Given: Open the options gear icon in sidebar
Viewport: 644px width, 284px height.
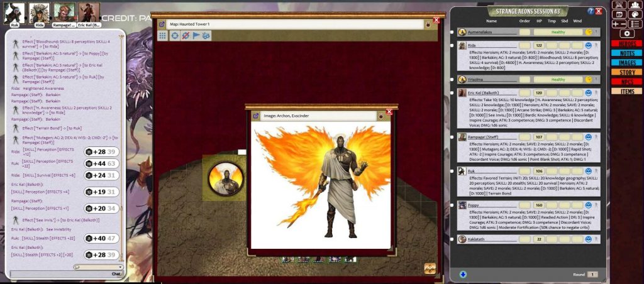Looking at the screenshot, I should (627, 34).
